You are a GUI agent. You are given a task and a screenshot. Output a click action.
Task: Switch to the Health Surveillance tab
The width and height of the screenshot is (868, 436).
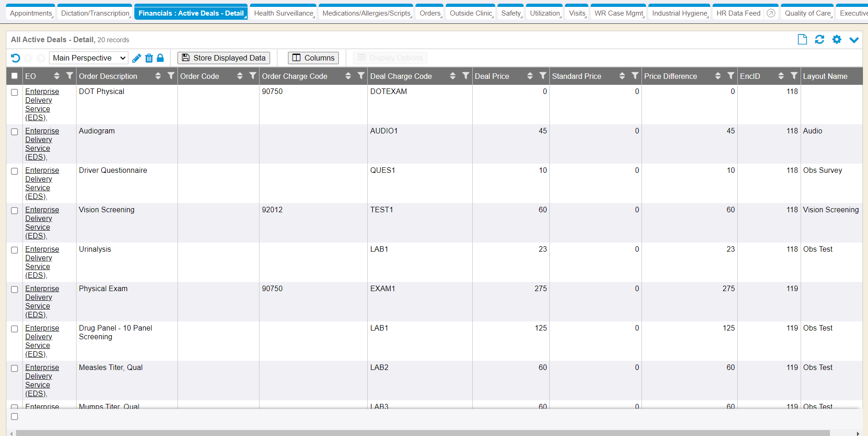tap(283, 13)
